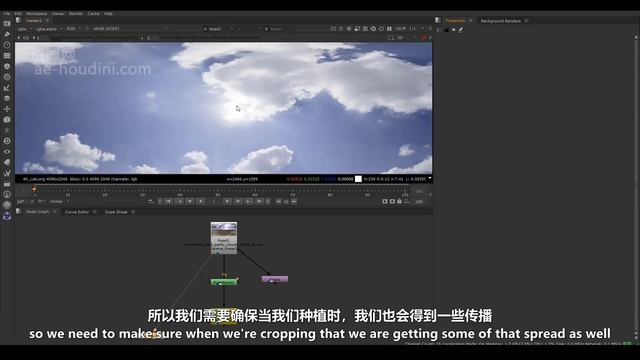The width and height of the screenshot is (640, 360).
Task: Click the pane layout icon left of Properties tab
Action: pyautogui.click(x=438, y=20)
